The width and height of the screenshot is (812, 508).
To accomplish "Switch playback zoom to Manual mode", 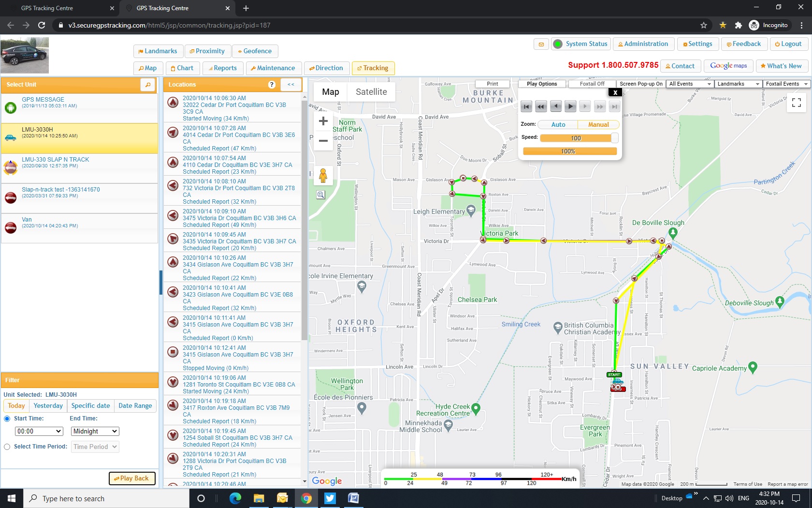I will pos(598,124).
